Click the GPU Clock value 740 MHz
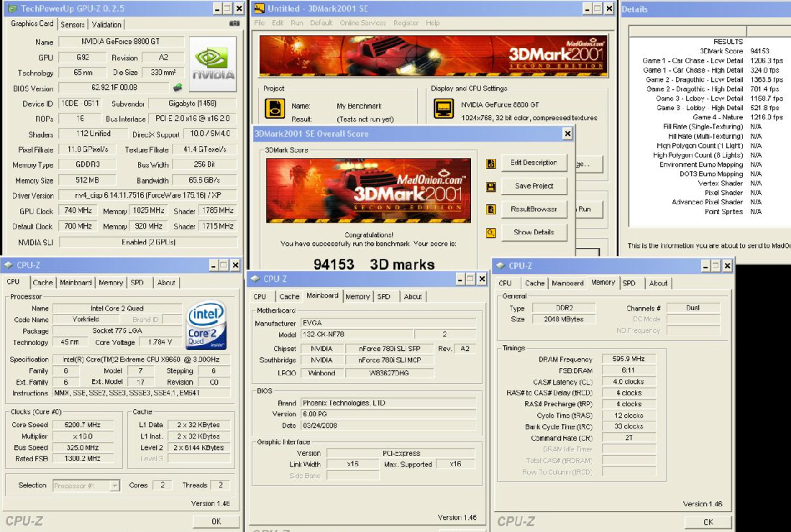The width and height of the screenshot is (791, 532). click(x=78, y=210)
